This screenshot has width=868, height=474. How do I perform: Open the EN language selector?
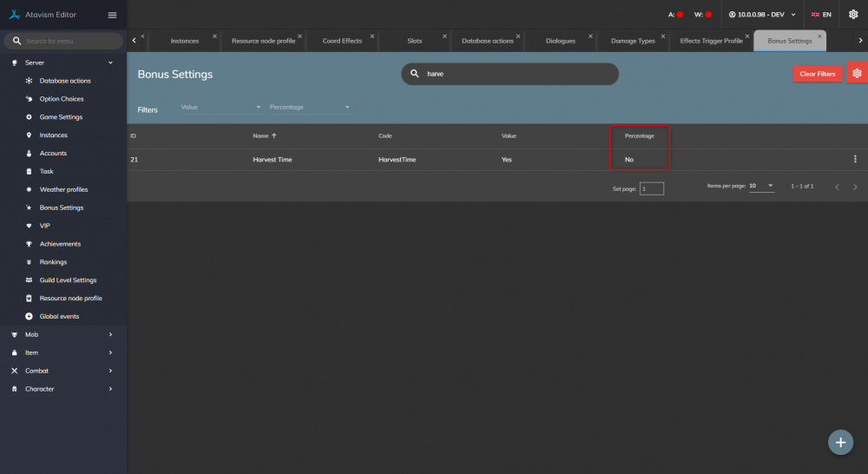tap(821, 15)
